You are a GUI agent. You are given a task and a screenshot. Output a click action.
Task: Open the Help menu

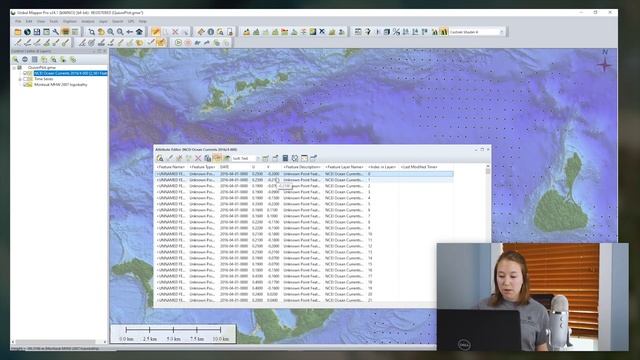[x=142, y=21]
